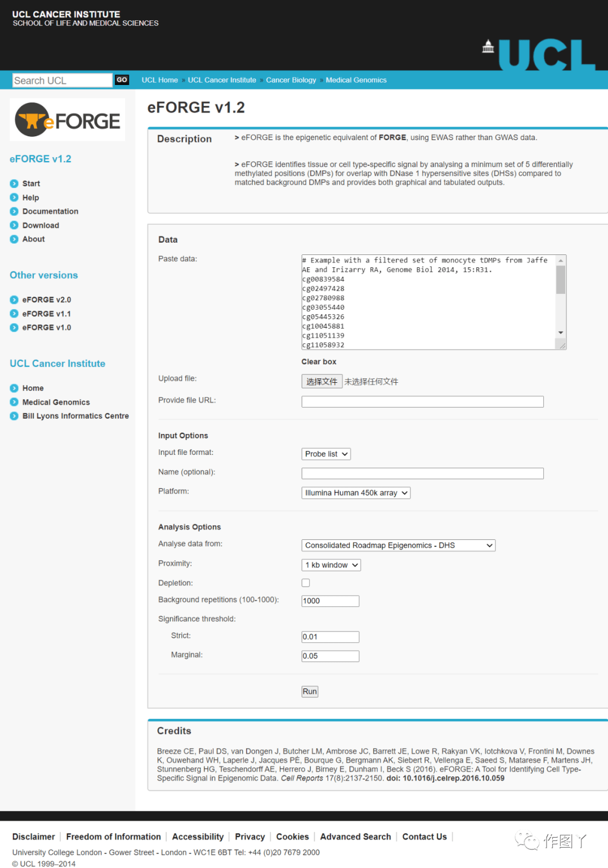Click the Background repetitions field
Viewport: 608px width, 868px height.
coord(330,601)
